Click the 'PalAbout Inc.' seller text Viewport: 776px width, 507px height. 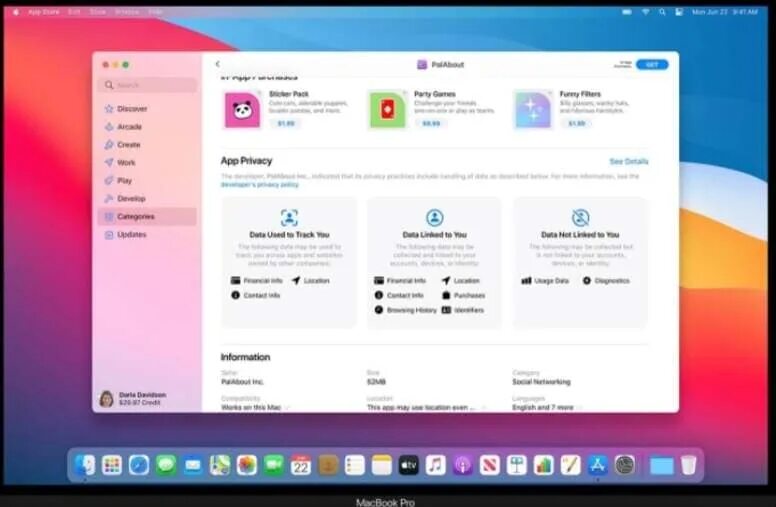point(242,382)
